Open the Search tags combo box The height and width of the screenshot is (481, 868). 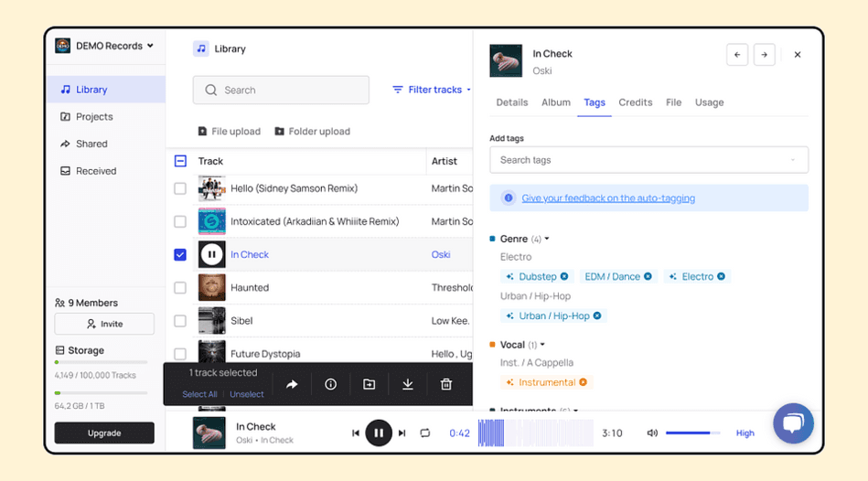click(x=648, y=160)
